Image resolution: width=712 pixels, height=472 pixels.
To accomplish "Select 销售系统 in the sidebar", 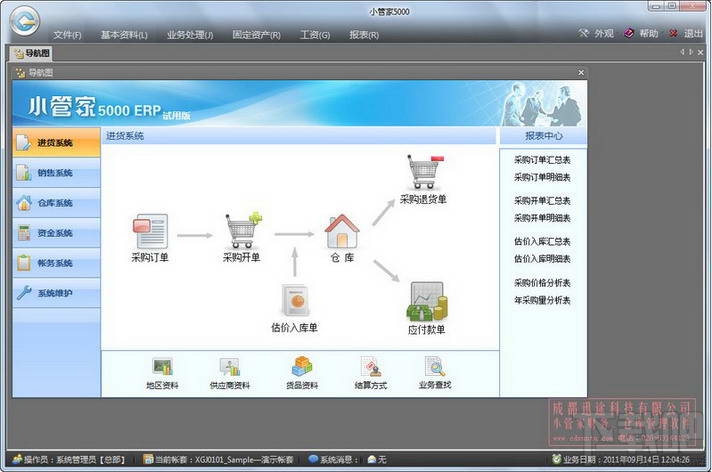I will [x=56, y=173].
